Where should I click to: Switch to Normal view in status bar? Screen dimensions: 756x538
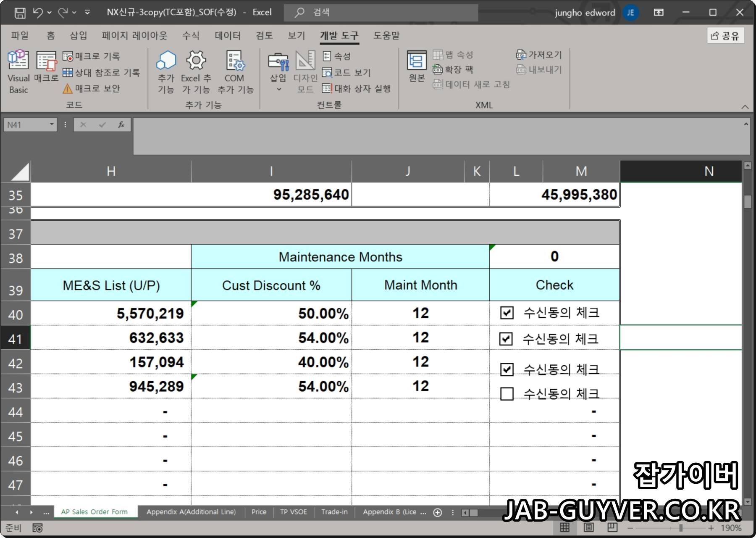565,527
